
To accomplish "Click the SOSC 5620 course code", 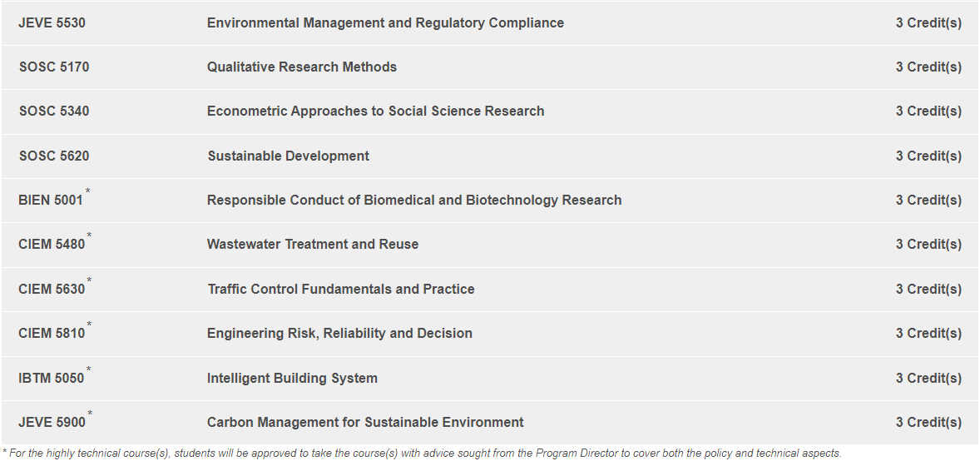I will pos(54,156).
